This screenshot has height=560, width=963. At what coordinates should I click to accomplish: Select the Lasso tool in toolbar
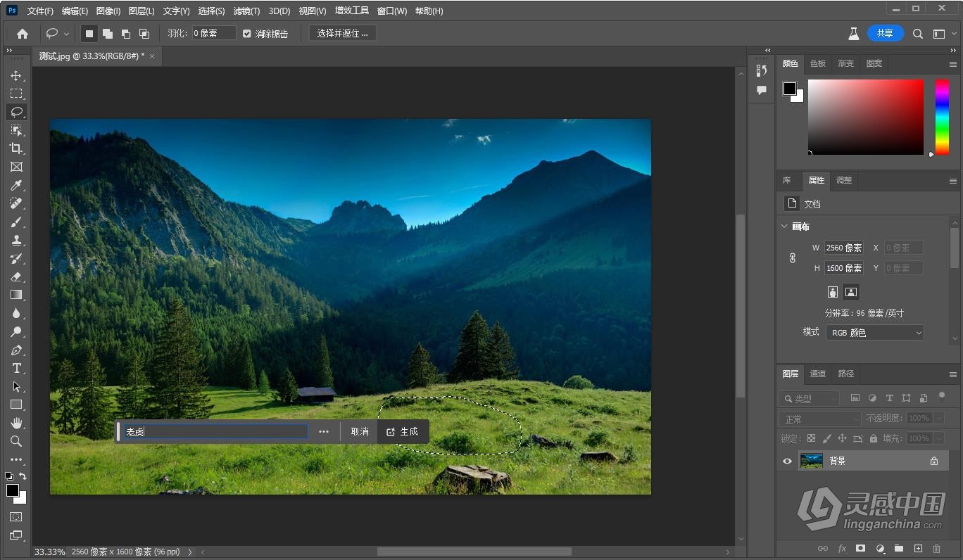tap(16, 112)
